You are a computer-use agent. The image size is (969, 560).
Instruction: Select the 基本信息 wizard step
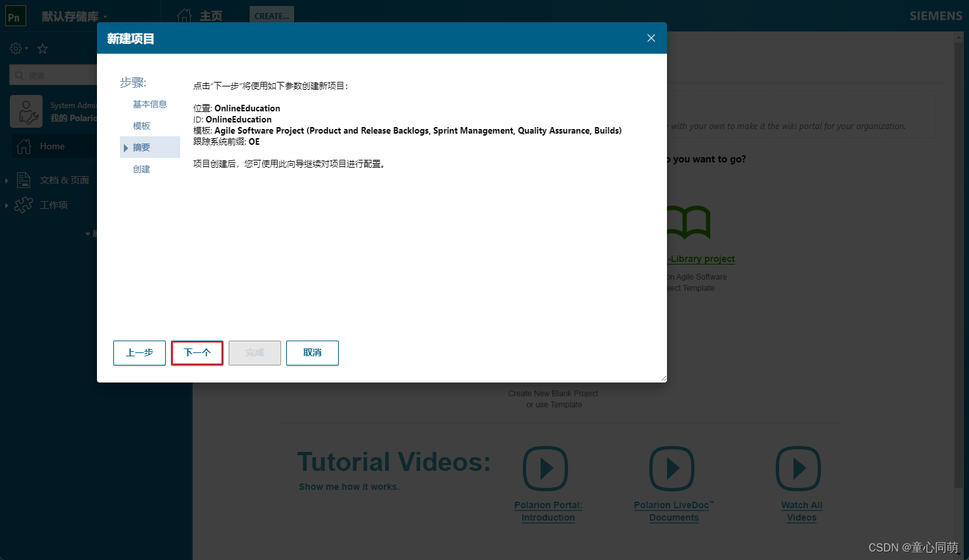(x=150, y=104)
